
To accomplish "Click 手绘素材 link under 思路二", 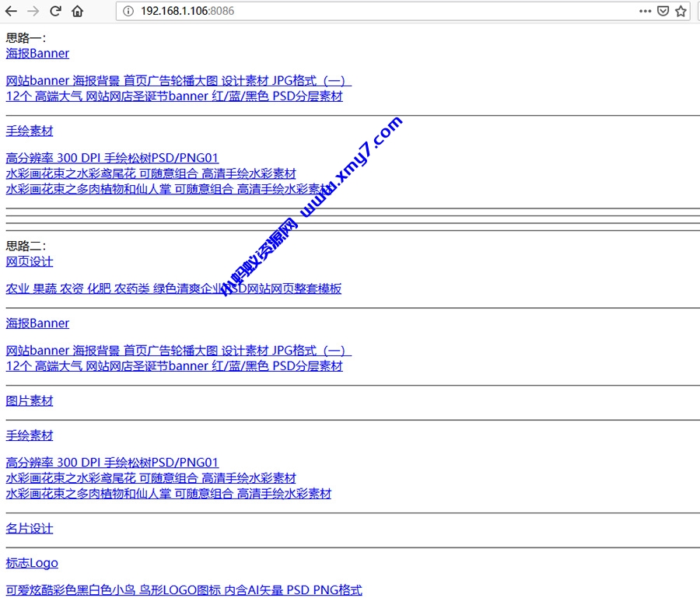I will point(30,435).
